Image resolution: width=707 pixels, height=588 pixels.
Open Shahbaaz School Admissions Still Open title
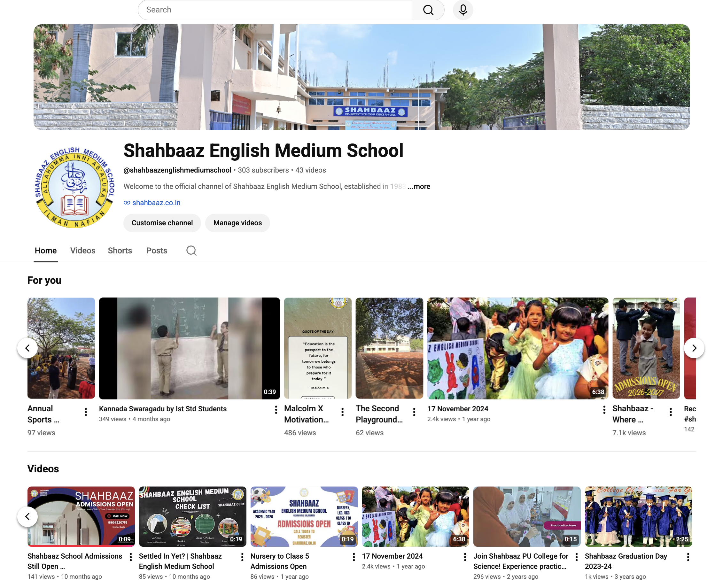click(x=75, y=561)
